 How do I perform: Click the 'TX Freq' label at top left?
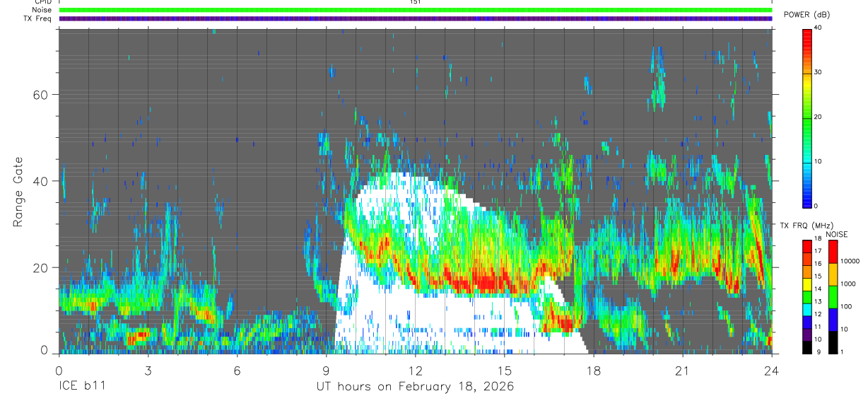pos(37,18)
